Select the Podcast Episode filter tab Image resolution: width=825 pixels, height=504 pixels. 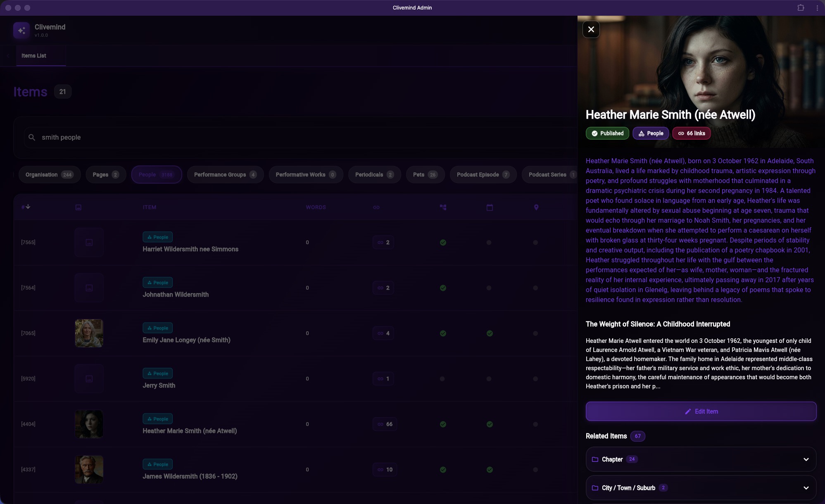click(483, 174)
